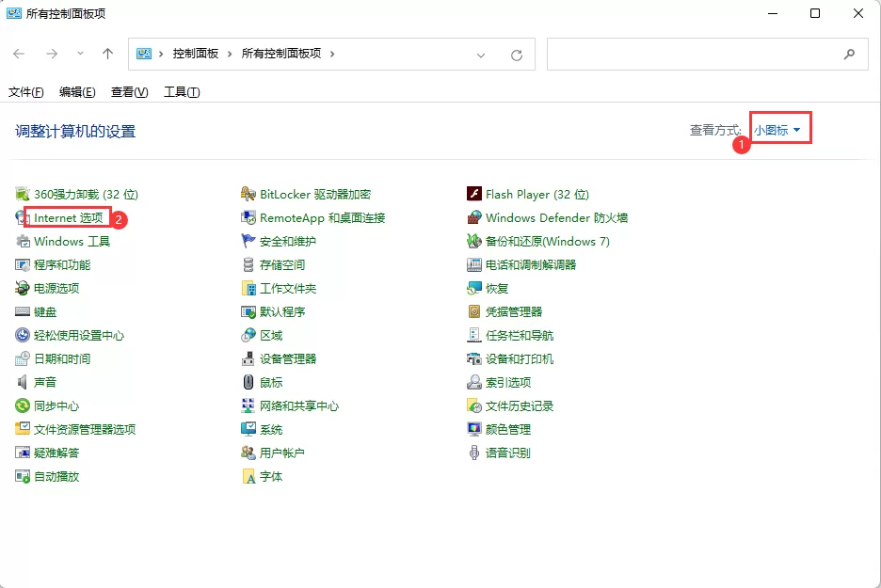Open BitLocker 驱动器加密
This screenshot has height=588, width=881.
(x=311, y=194)
